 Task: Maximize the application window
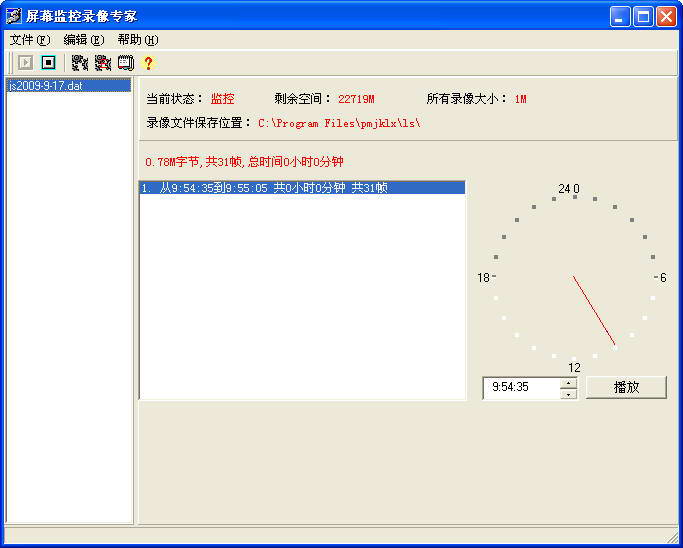pyautogui.click(x=643, y=16)
